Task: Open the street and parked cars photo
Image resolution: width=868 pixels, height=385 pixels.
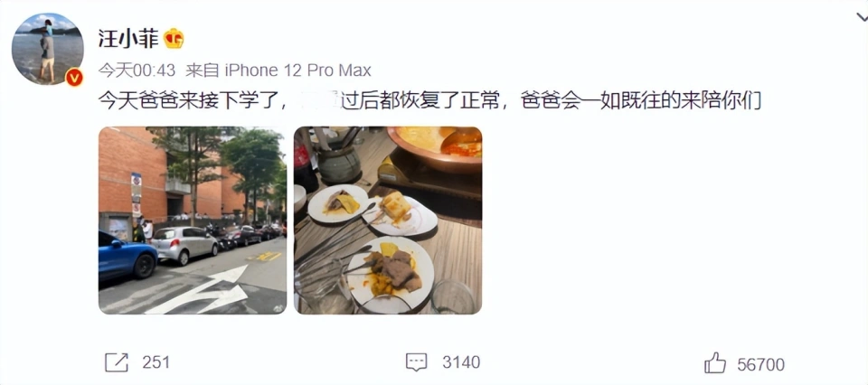Action: click(x=193, y=221)
